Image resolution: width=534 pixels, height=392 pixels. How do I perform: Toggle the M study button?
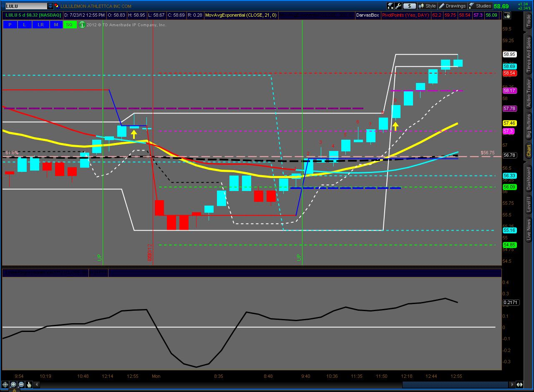point(56,25)
